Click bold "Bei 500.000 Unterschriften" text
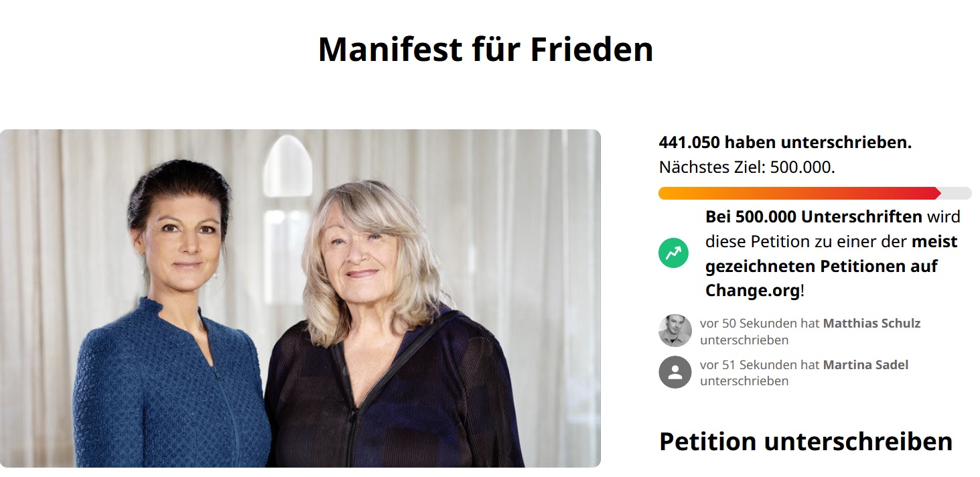 coord(814,217)
